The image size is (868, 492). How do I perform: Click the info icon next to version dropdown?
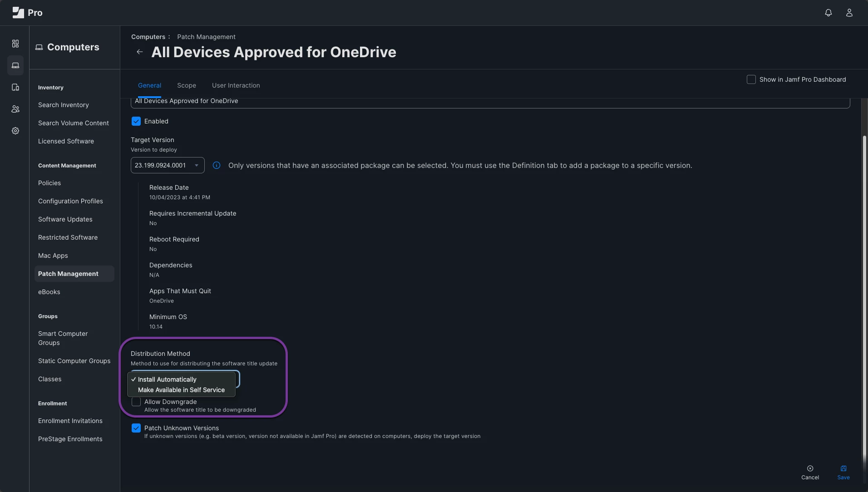(217, 165)
